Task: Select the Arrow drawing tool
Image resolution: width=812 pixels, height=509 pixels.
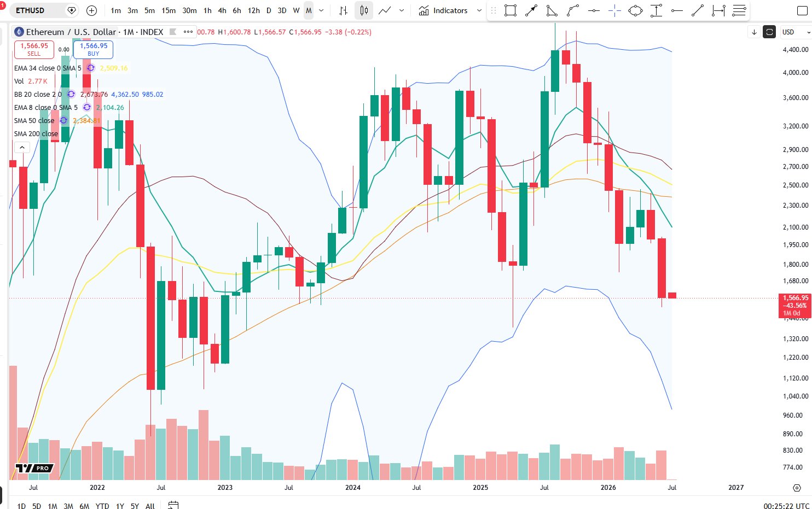Action: pyautogui.click(x=531, y=10)
